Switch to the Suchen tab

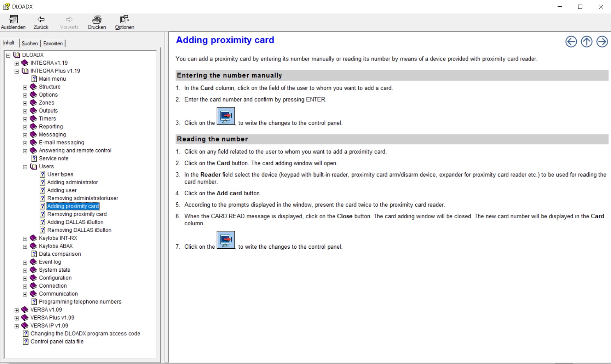pyautogui.click(x=30, y=44)
